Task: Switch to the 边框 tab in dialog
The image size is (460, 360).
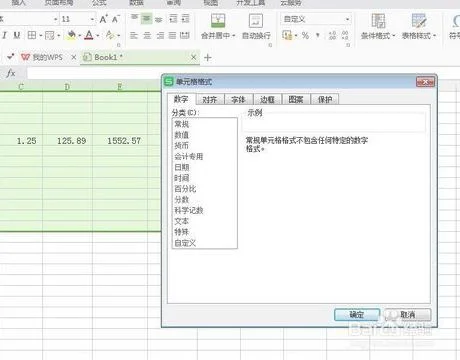Action: tap(267, 99)
